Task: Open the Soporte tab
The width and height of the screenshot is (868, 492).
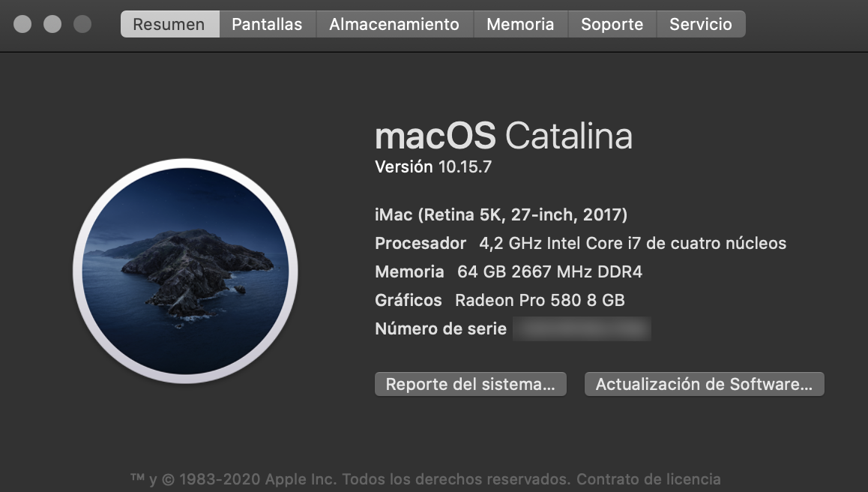Action: (612, 23)
